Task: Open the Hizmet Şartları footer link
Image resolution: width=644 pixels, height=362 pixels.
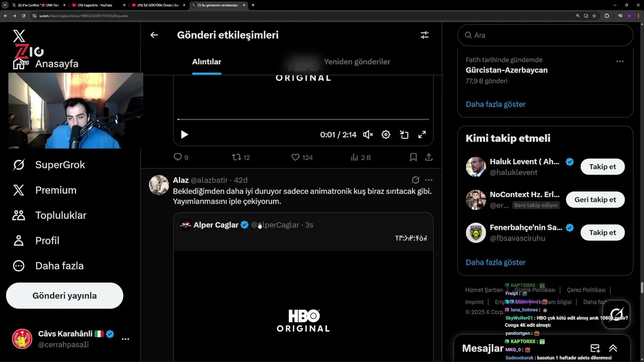Action: pos(484,290)
